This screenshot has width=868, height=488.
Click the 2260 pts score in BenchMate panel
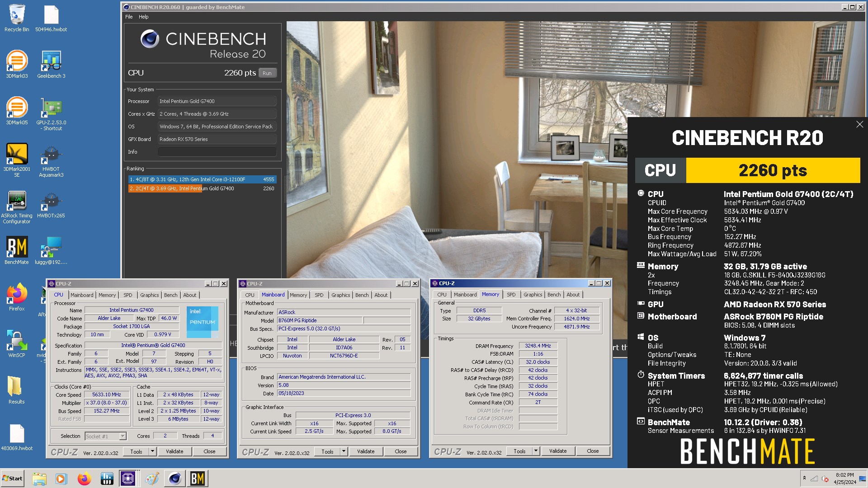click(773, 170)
